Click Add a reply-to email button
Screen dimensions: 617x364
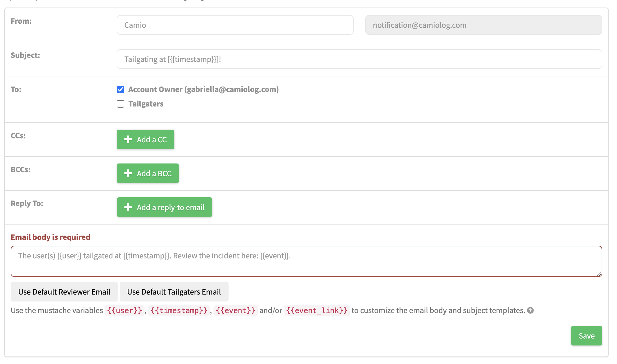pyautogui.click(x=165, y=207)
